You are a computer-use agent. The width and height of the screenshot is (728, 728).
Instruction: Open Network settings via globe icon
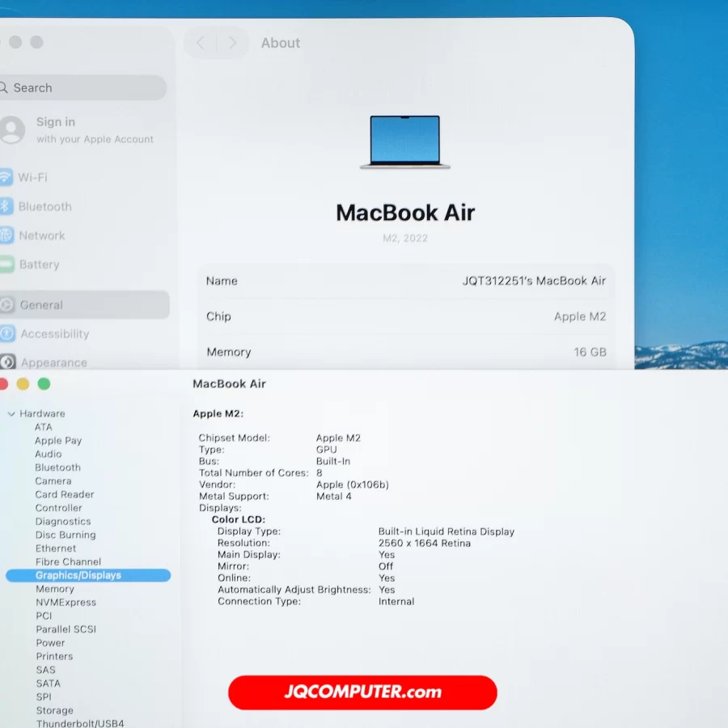[x=6, y=235]
